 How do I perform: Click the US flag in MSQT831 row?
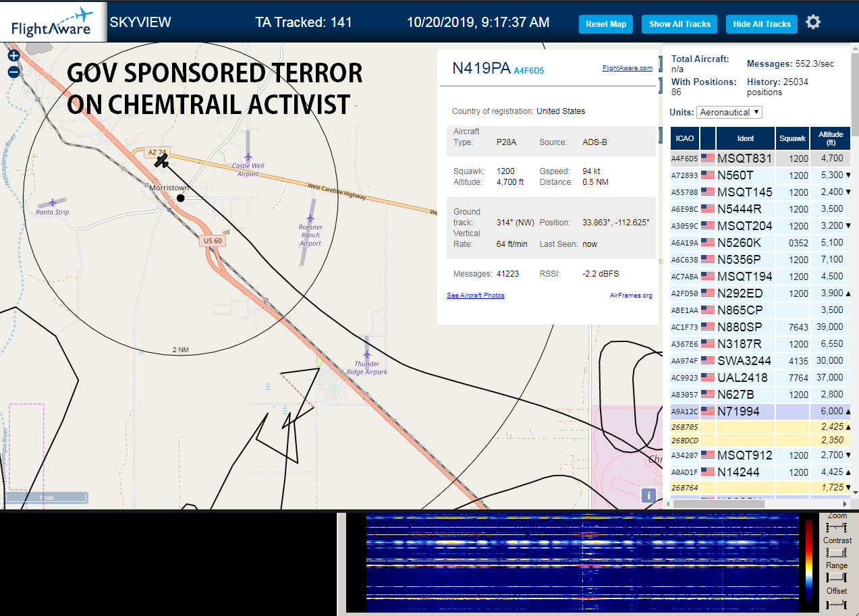pos(708,159)
